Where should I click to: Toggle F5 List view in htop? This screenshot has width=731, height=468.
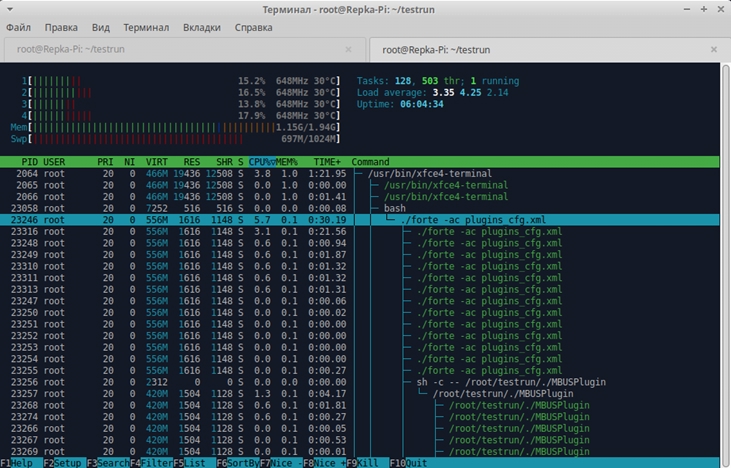[194, 463]
